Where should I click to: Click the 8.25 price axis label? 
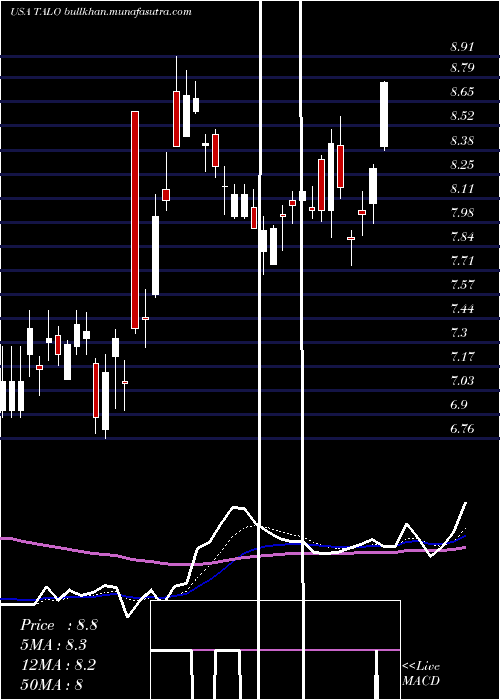click(462, 165)
